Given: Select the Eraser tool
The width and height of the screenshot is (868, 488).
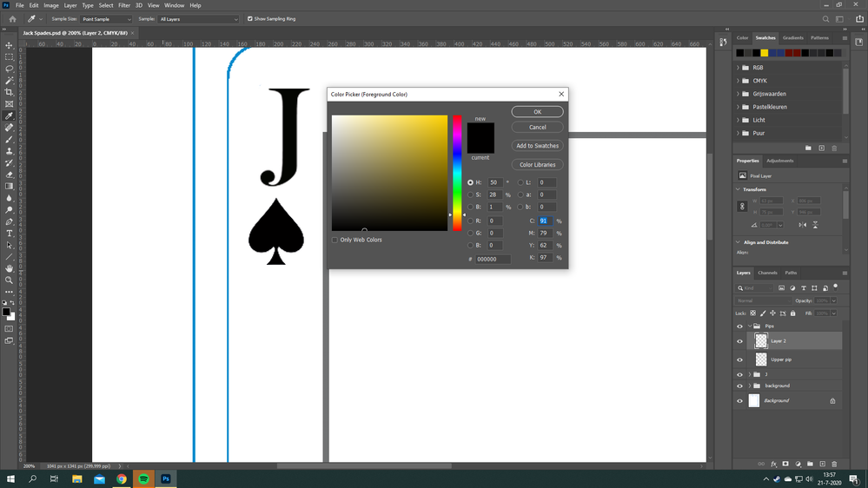Looking at the screenshot, I should [x=9, y=175].
